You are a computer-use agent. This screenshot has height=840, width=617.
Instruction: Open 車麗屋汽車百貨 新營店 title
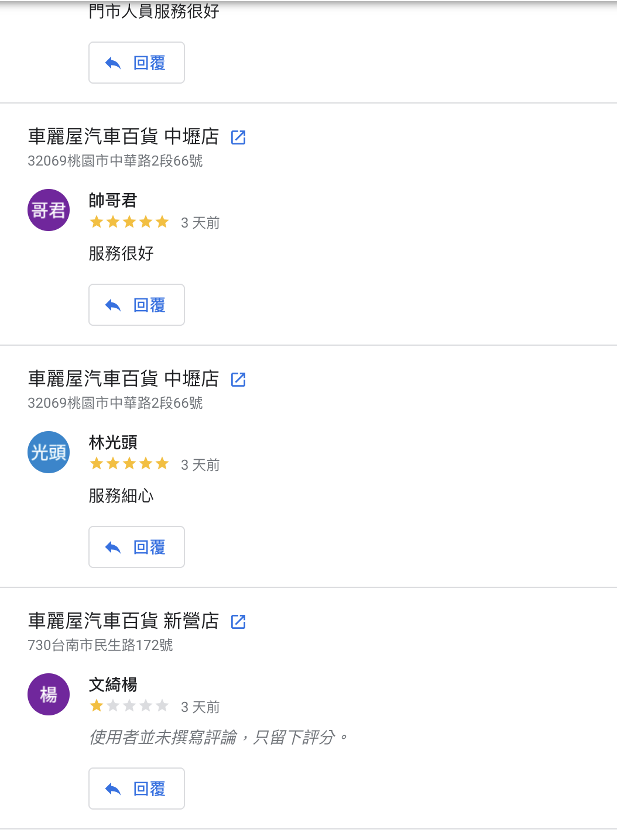(x=124, y=621)
